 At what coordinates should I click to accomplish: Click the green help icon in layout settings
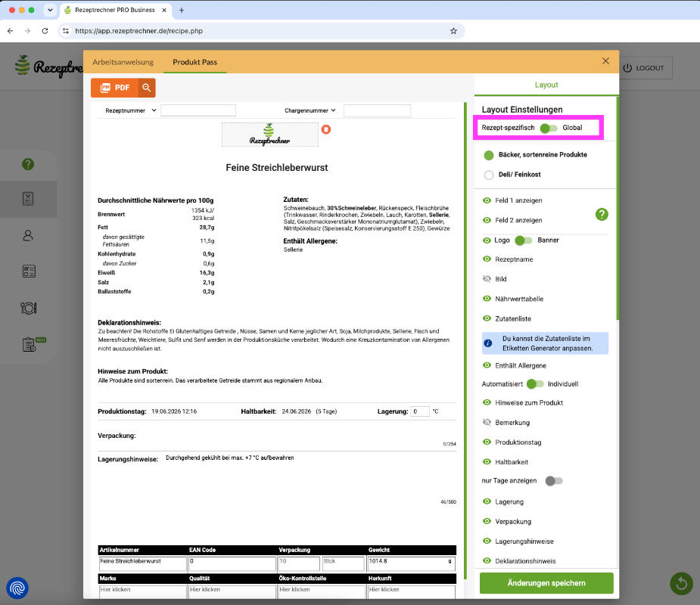pyautogui.click(x=602, y=215)
